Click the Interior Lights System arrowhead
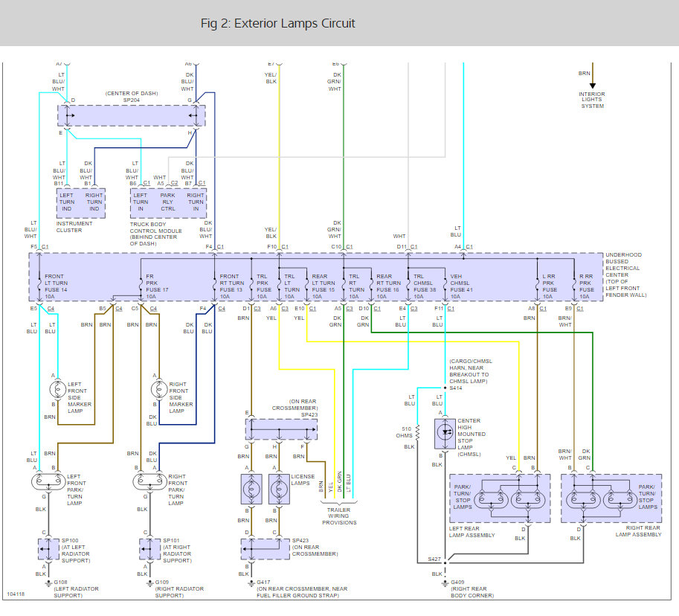 pos(593,86)
